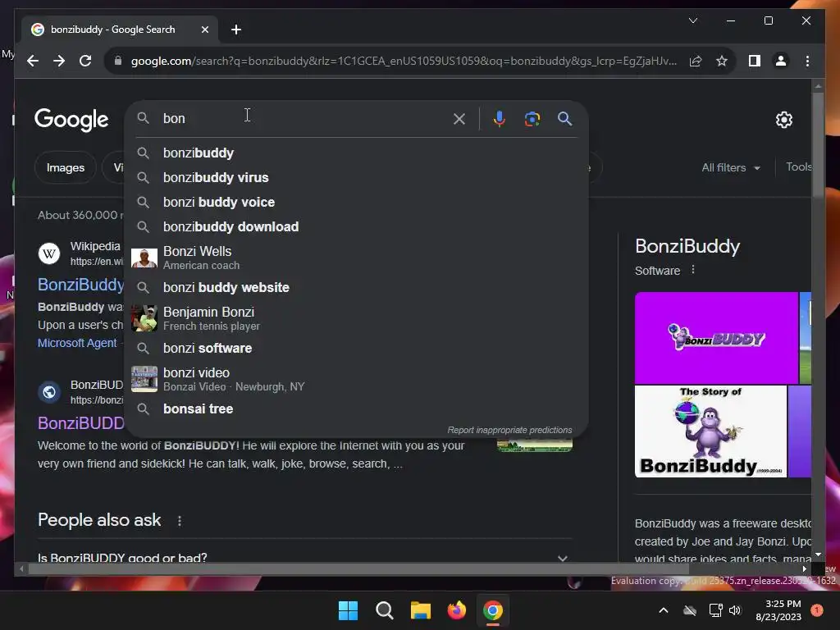The width and height of the screenshot is (840, 630).
Task: Switch to Images results filter
Action: tap(66, 167)
